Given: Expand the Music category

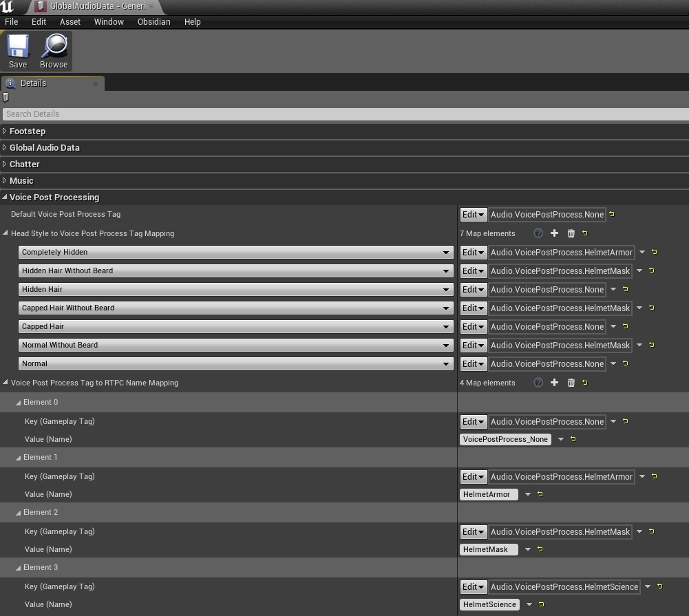Looking at the screenshot, I should point(4,180).
